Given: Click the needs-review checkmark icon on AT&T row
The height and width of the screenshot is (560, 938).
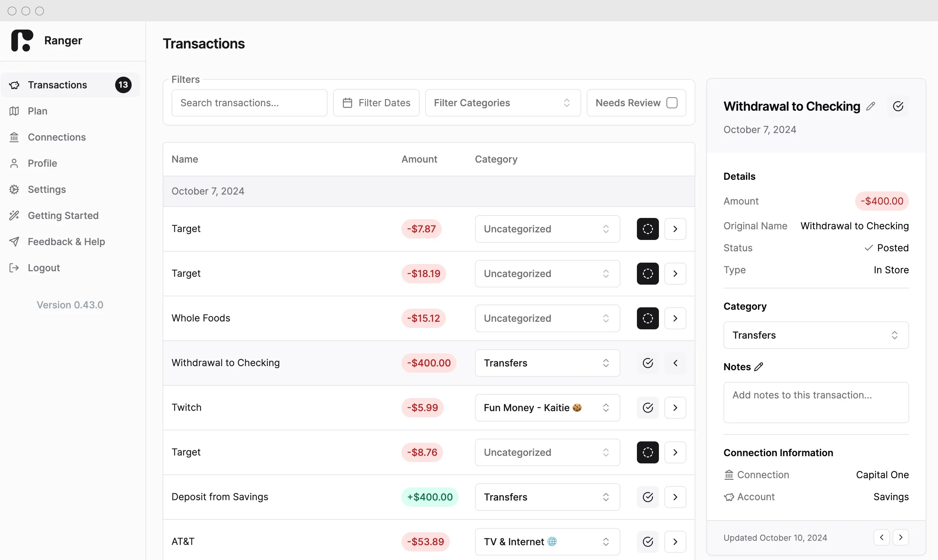Looking at the screenshot, I should click(x=647, y=541).
